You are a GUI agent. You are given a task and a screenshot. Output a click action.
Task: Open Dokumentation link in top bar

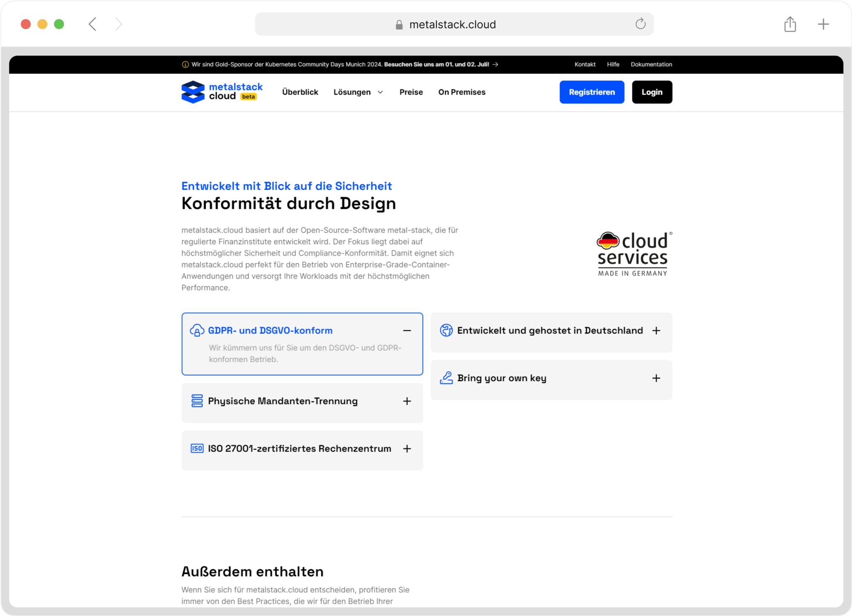(x=651, y=64)
